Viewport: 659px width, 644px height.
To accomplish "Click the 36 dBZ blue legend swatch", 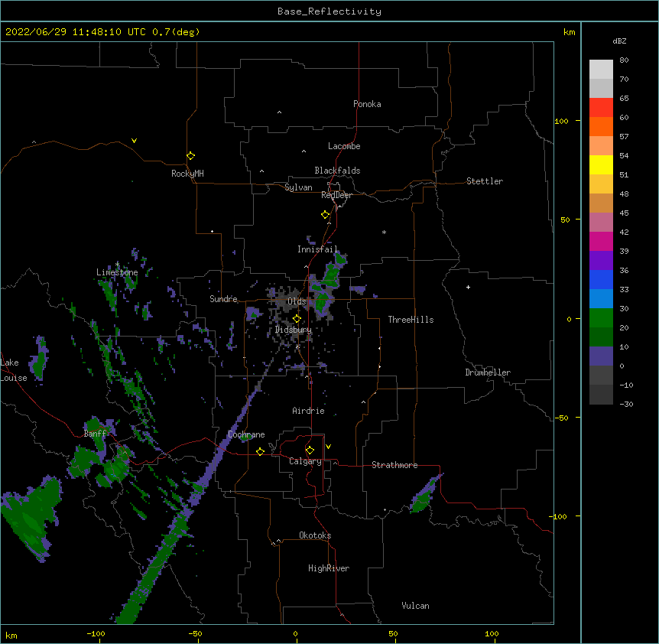I will (601, 279).
